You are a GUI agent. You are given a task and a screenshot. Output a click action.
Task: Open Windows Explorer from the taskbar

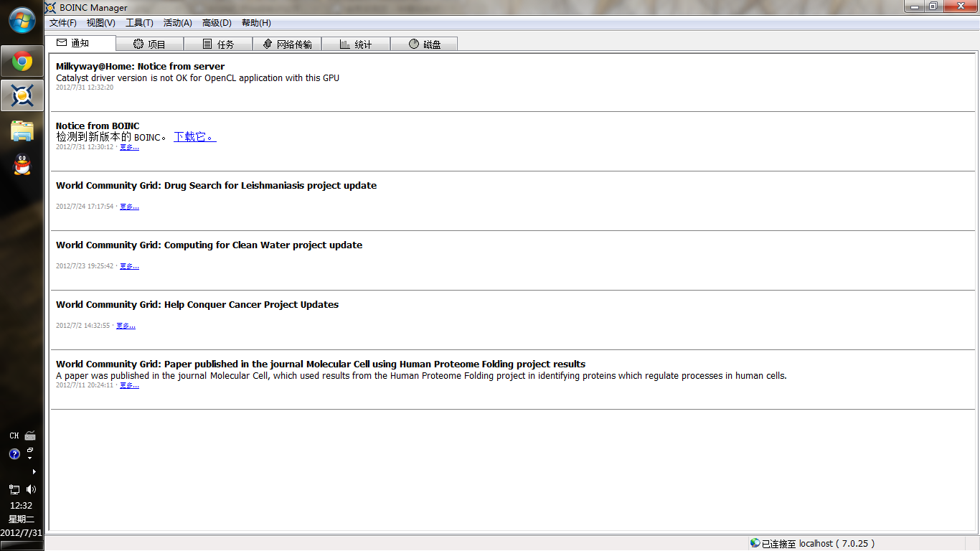coord(22,131)
